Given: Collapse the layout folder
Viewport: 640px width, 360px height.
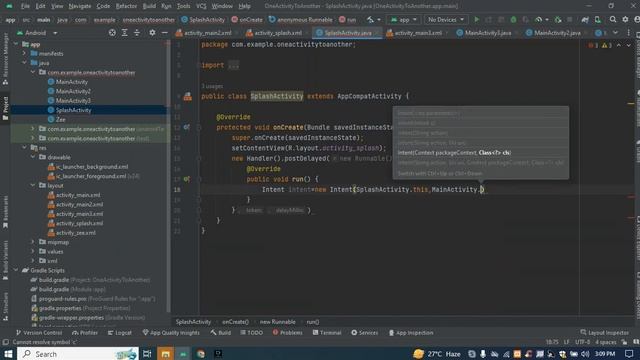Looking at the screenshot, I should pos(33,185).
